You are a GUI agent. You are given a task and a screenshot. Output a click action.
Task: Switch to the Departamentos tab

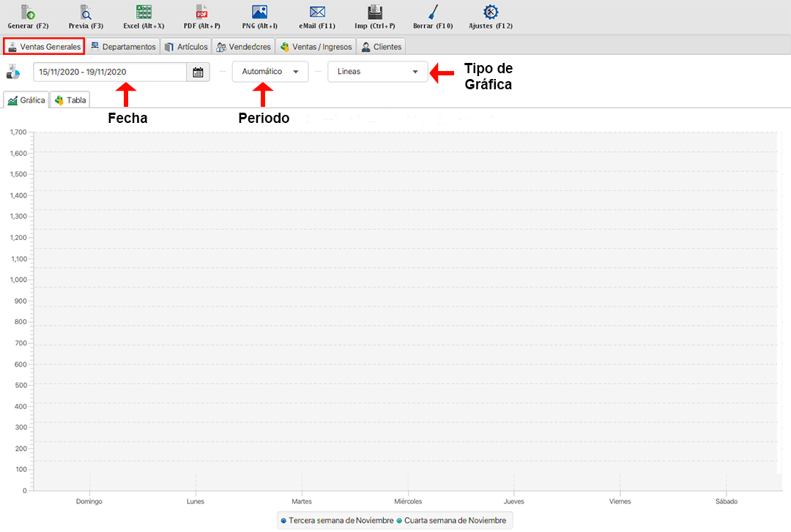(123, 47)
